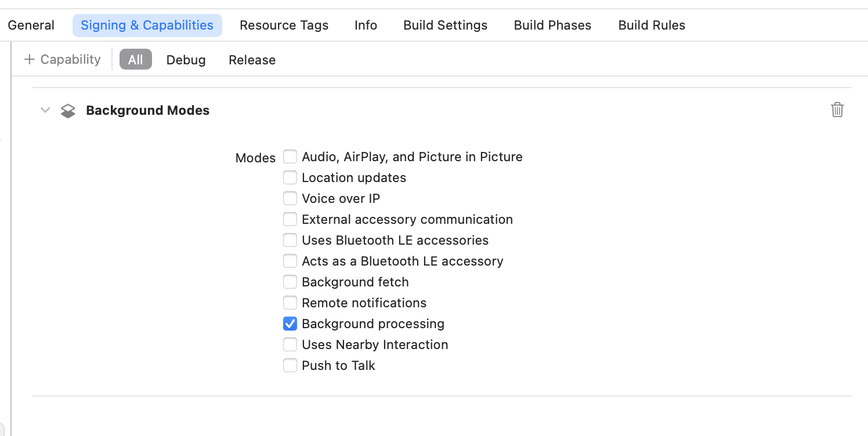This screenshot has height=436, width=868.
Task: Enable Audio, AirPlay, and Picture in Picture
Action: (x=290, y=157)
